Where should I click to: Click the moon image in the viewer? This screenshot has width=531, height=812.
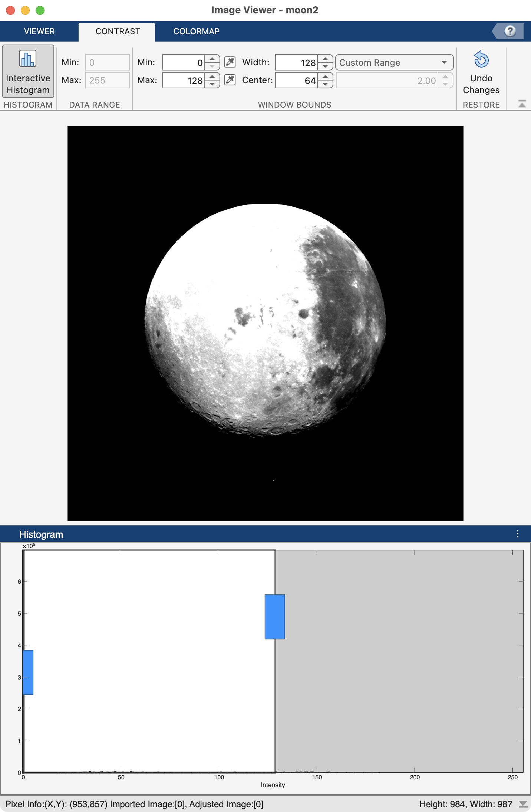coord(265,323)
